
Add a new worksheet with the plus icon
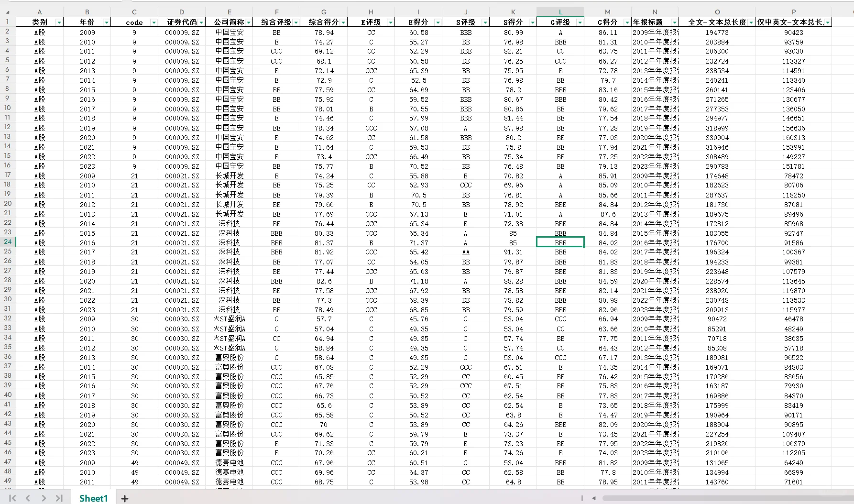click(x=124, y=498)
